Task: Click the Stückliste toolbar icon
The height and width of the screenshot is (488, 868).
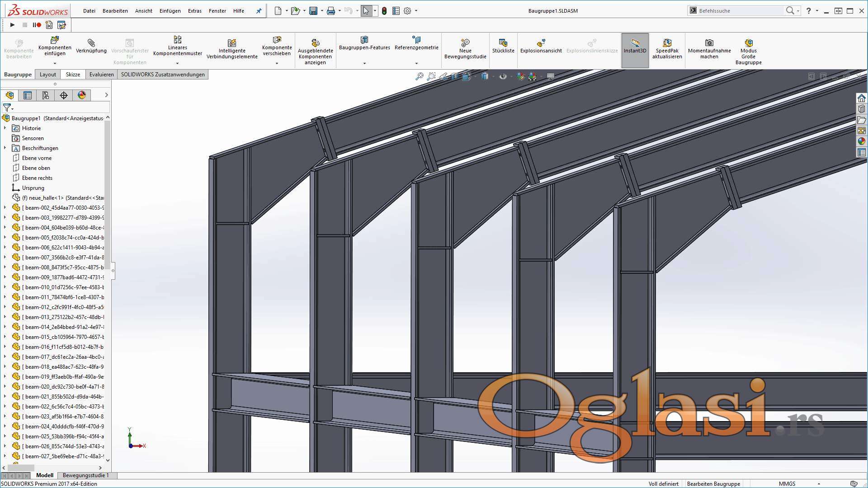Action: (503, 43)
